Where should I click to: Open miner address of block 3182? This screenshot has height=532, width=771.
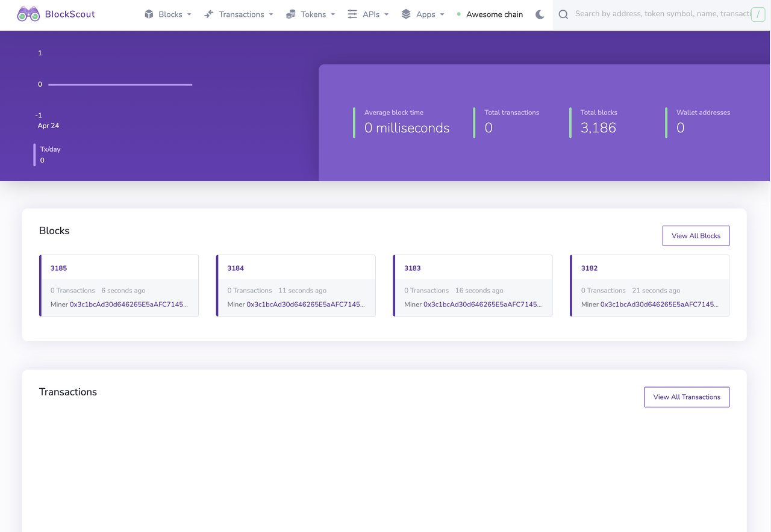pyautogui.click(x=660, y=305)
